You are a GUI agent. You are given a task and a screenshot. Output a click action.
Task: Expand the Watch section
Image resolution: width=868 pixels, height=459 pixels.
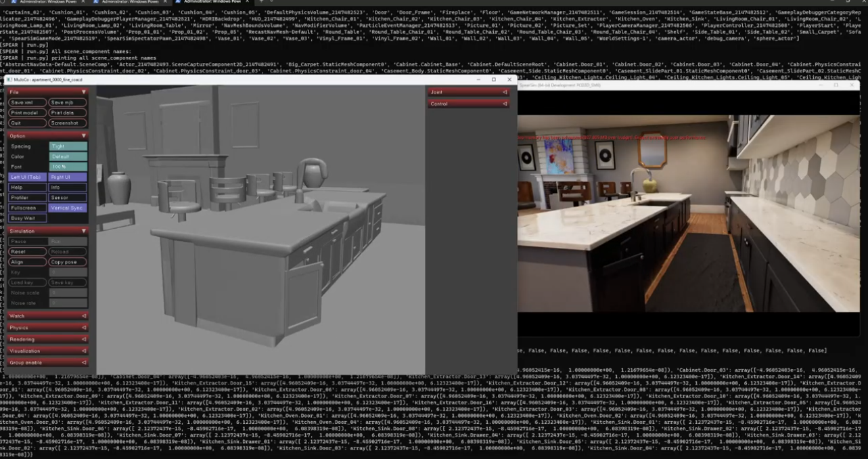point(47,315)
